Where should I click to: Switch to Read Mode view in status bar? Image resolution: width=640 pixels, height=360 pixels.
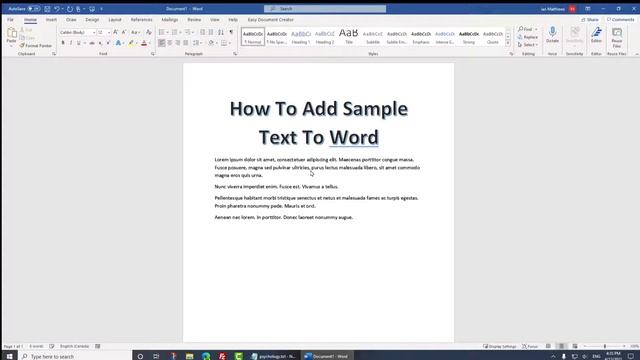point(548,346)
